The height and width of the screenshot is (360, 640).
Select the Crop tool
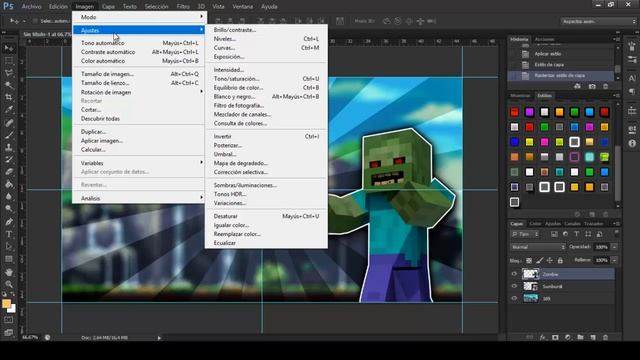pyautogui.click(x=9, y=97)
